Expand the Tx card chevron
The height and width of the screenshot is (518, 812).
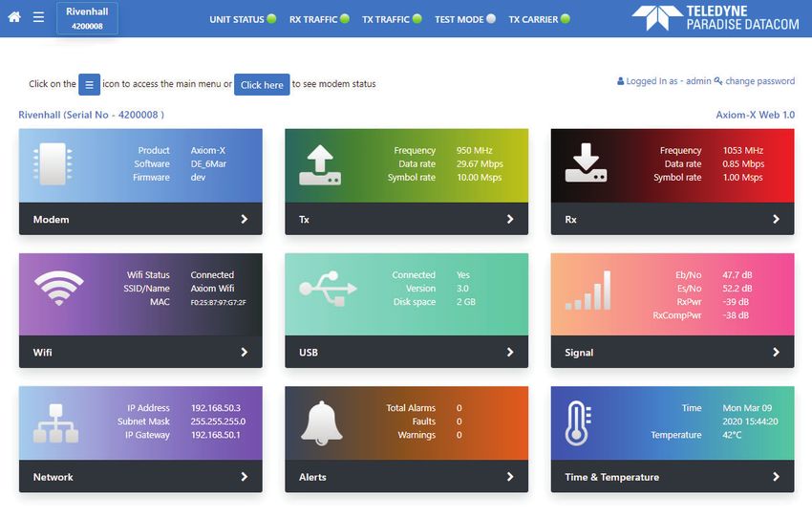click(510, 219)
